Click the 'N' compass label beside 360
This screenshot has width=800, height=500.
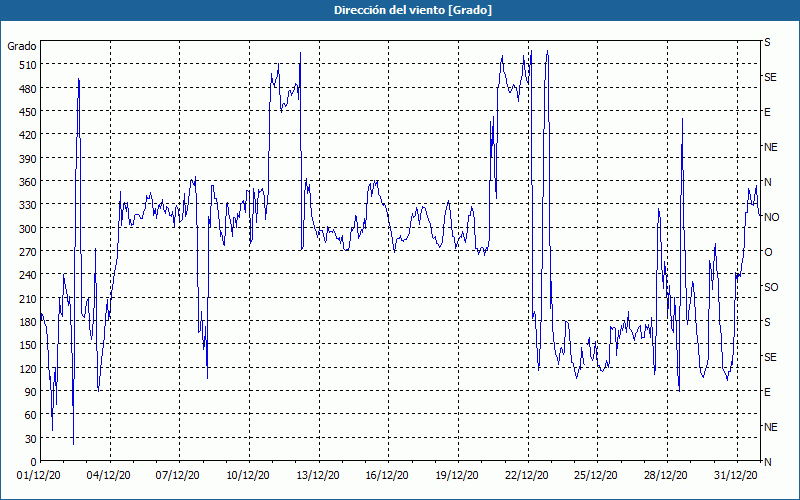pos(767,183)
